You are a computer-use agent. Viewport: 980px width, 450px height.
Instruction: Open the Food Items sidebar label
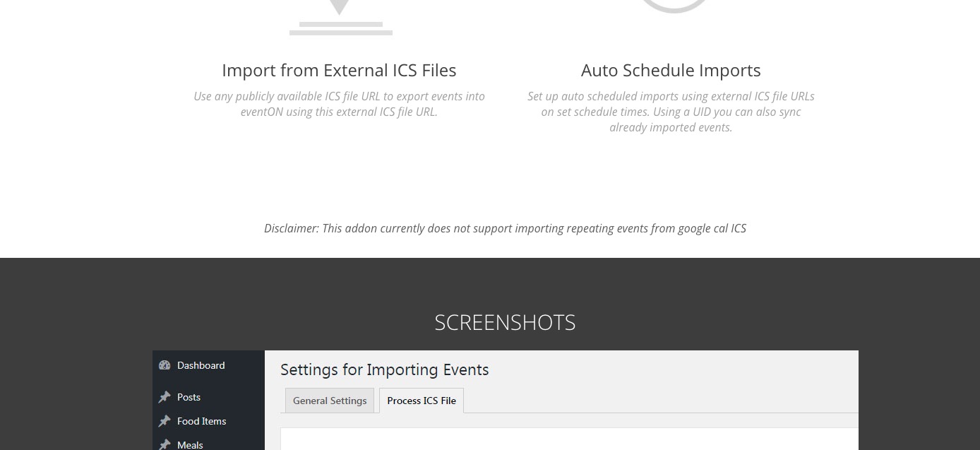201,421
